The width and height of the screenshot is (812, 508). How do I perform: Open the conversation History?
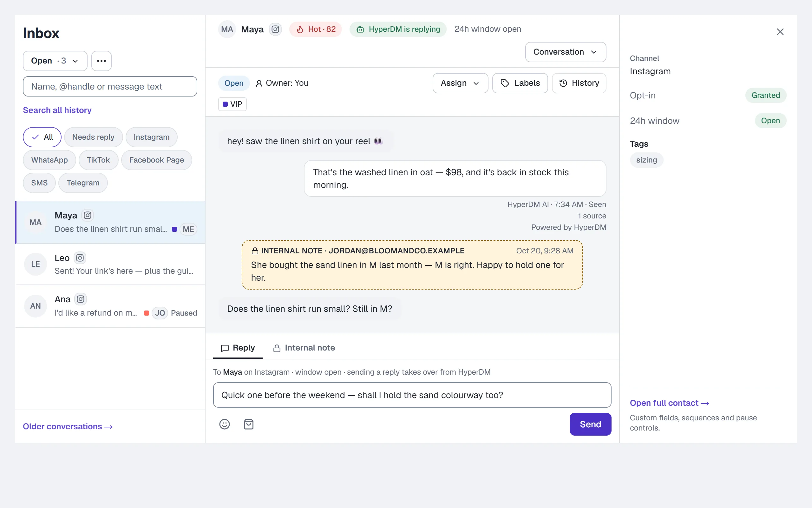click(579, 83)
